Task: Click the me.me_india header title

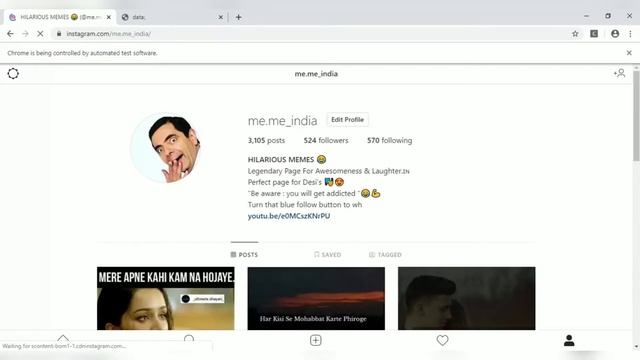Action: pyautogui.click(x=316, y=73)
